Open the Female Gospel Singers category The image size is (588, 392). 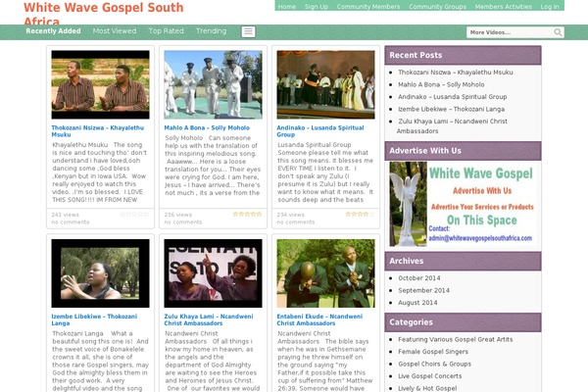click(433, 352)
